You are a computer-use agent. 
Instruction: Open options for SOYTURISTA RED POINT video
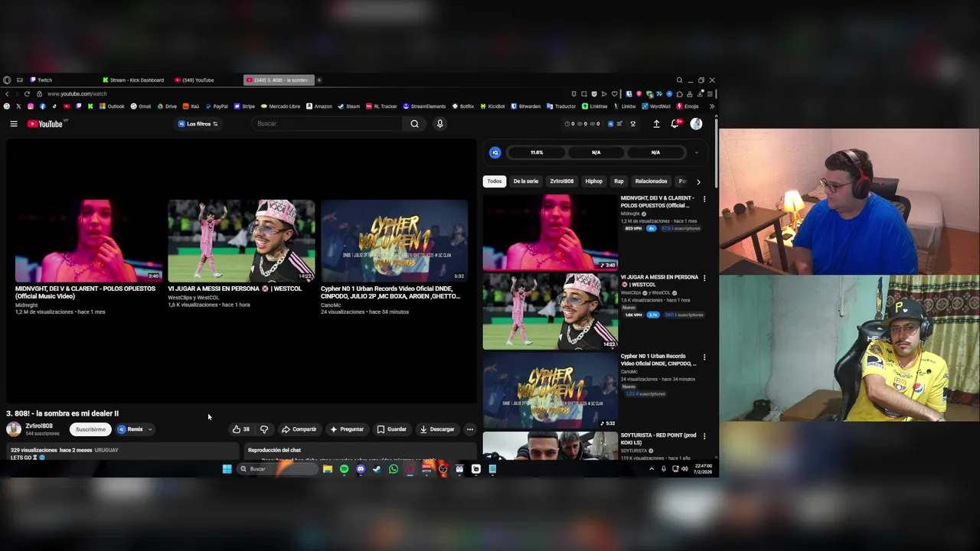pyautogui.click(x=704, y=436)
